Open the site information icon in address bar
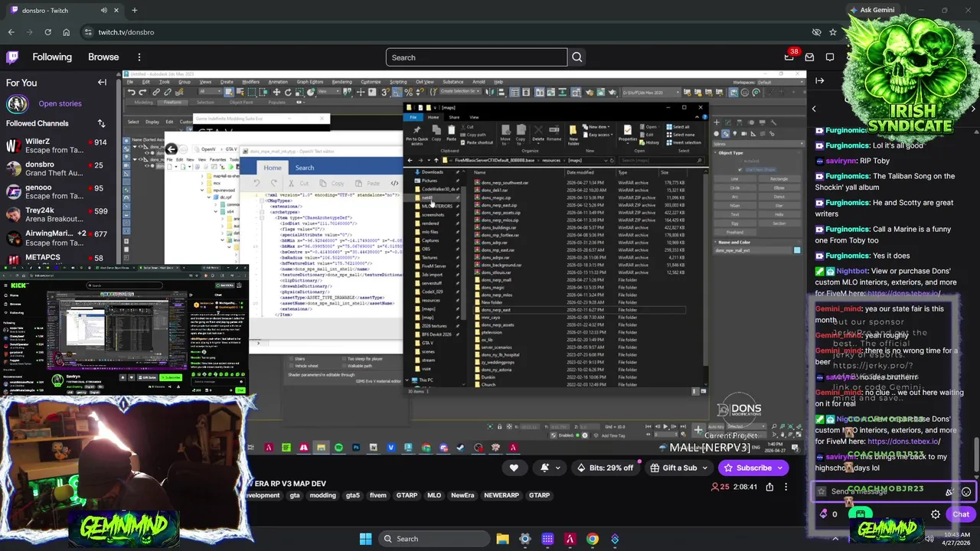980x551 pixels. [x=88, y=32]
